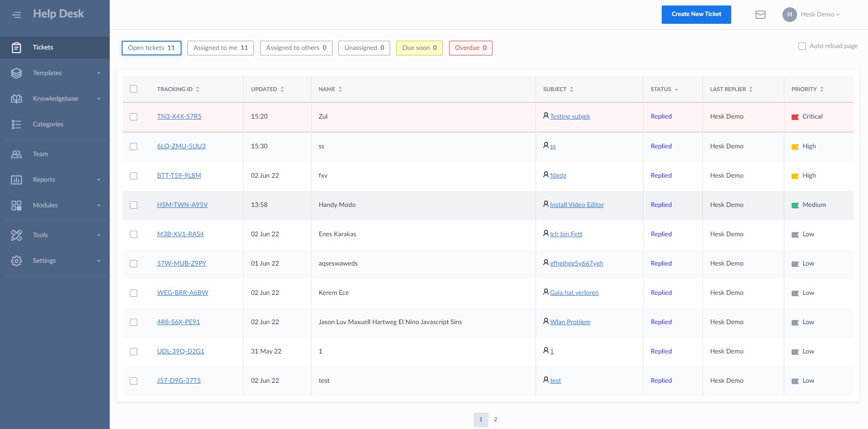Click the Low flag in M3B-XV1-RAS4 row
The height and width of the screenshot is (429, 868).
[795, 235]
